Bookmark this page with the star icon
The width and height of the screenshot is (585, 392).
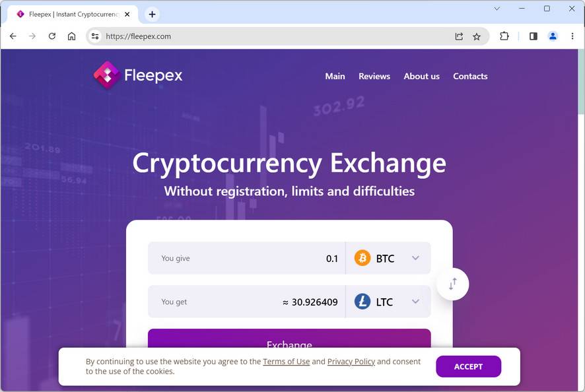point(477,36)
